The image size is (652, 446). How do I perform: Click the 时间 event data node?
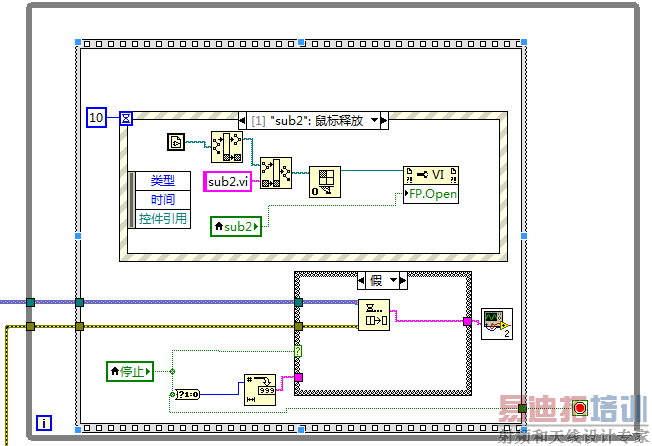163,200
